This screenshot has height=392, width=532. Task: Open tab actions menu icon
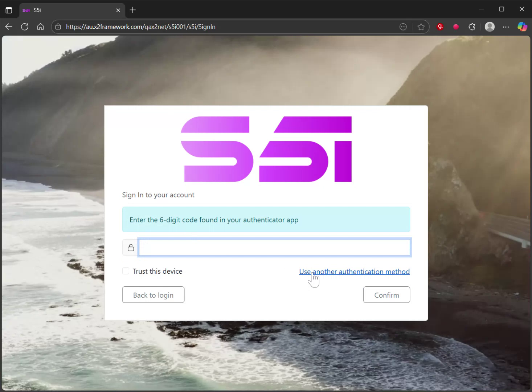[9, 10]
